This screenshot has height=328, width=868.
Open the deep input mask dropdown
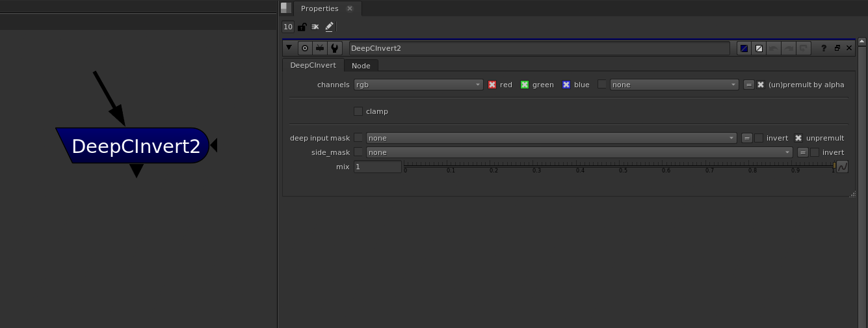coord(551,138)
